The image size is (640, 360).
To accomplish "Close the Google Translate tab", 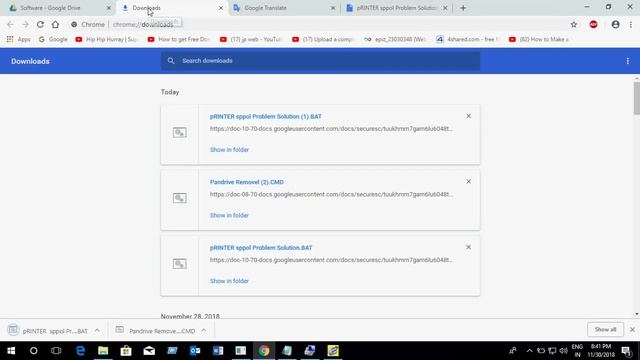I will tap(333, 8).
